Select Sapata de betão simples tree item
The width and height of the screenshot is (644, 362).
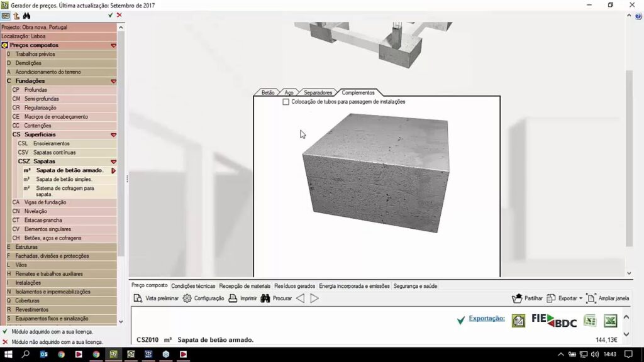(x=64, y=180)
